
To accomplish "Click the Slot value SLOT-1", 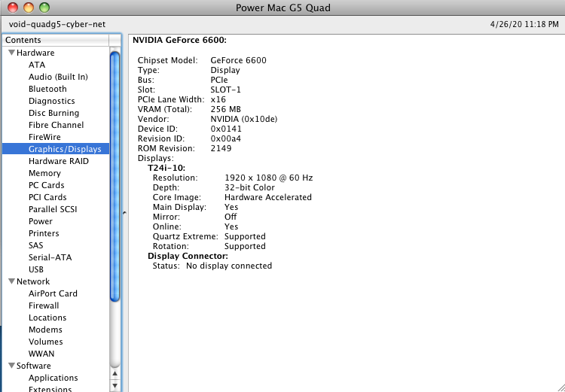I will pyautogui.click(x=225, y=90).
